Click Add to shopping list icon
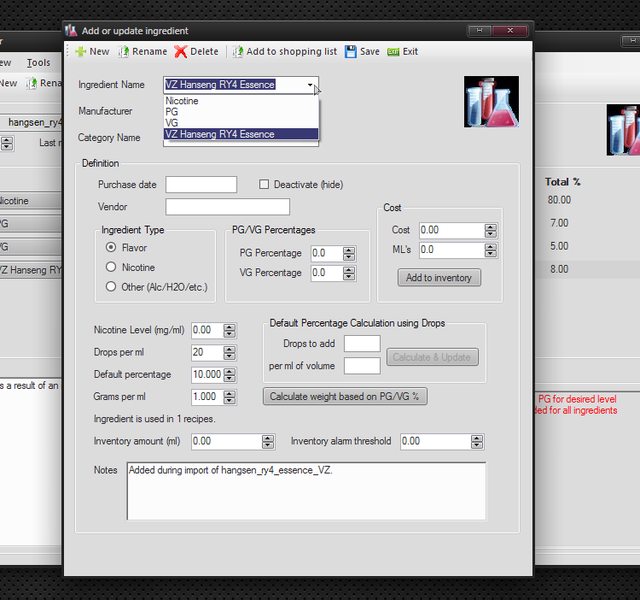 pyautogui.click(x=238, y=52)
